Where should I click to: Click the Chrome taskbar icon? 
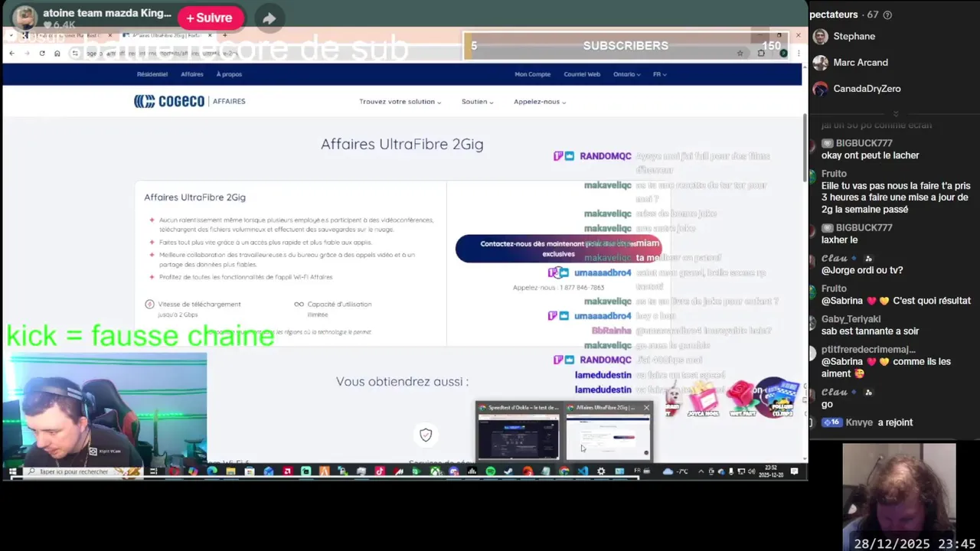[564, 471]
